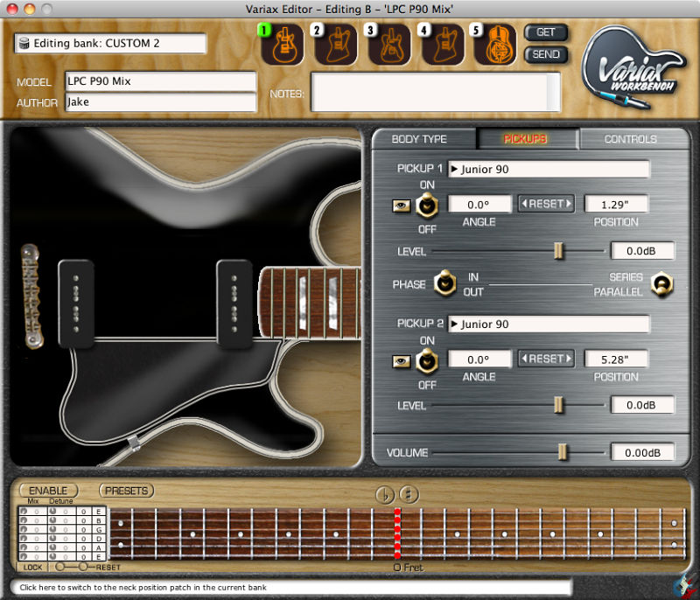
Task: Open the Pickup 1 model dropdown
Action: click(x=549, y=169)
